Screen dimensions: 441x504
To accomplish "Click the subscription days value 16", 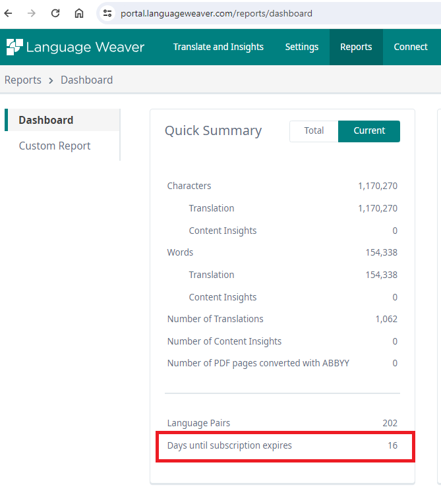I will point(392,445).
